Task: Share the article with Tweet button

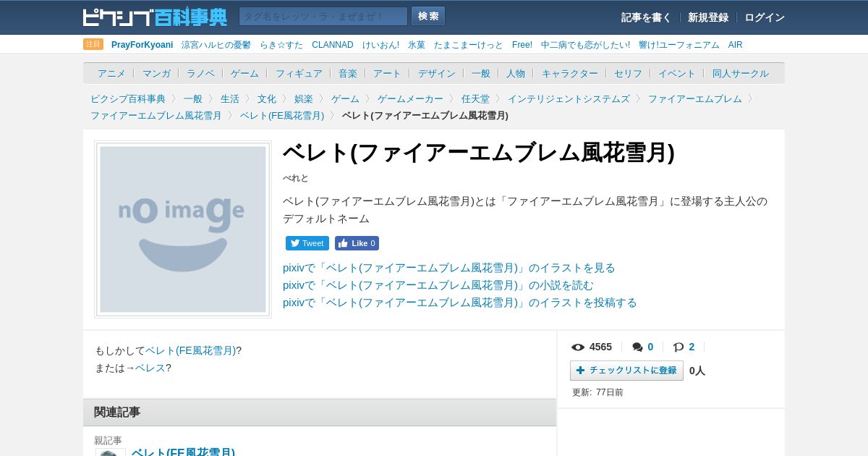Action: tap(307, 243)
